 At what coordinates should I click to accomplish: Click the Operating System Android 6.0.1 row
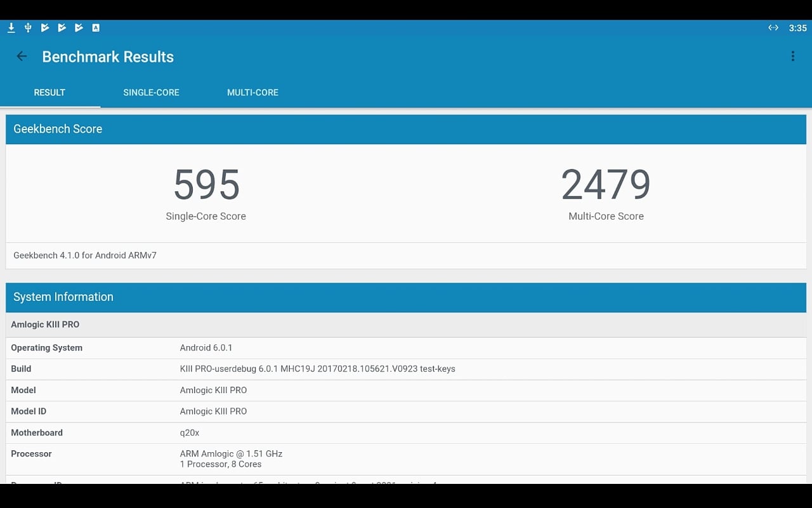(406, 347)
